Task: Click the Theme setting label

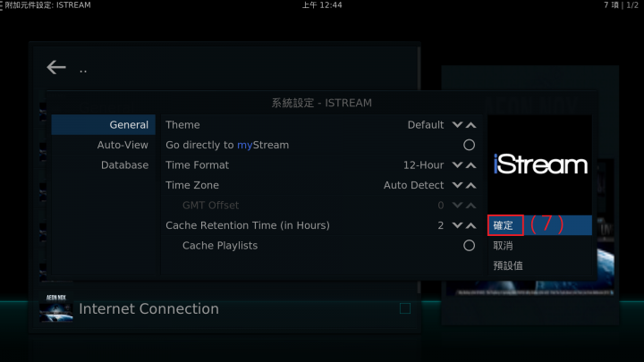Action: click(182, 125)
